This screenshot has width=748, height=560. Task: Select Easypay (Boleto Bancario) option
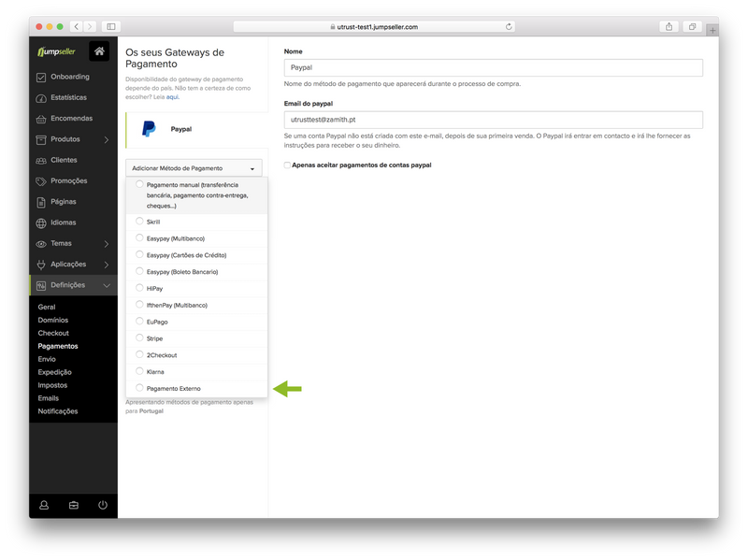click(139, 271)
